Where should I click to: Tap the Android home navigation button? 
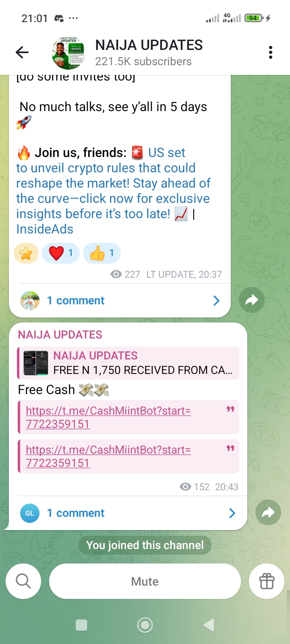point(145,625)
